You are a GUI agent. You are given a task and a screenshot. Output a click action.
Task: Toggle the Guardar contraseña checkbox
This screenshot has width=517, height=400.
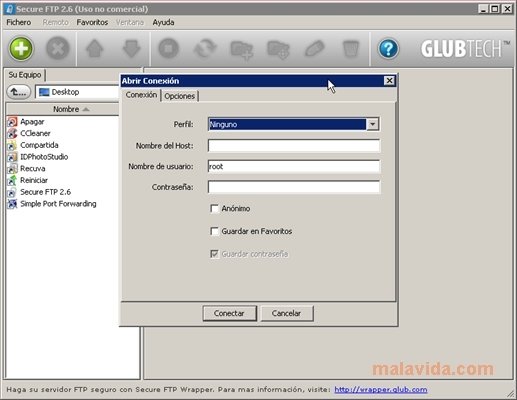[x=214, y=254]
